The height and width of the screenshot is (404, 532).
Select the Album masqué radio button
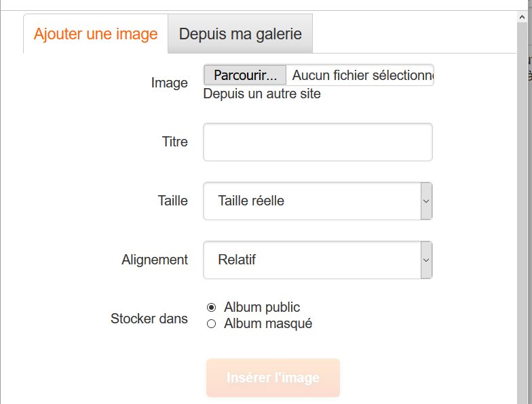click(211, 324)
